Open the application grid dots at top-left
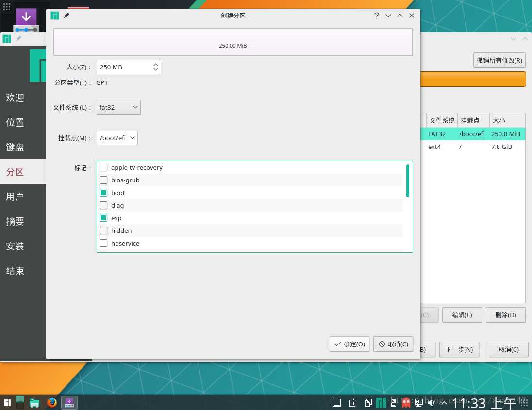Image resolution: width=532 pixels, height=410 pixels. click(7, 6)
